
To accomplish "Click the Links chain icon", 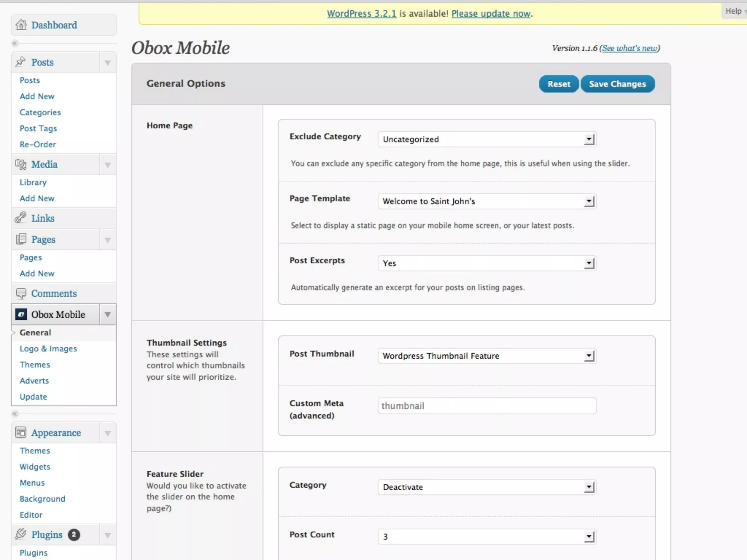I will point(20,218).
